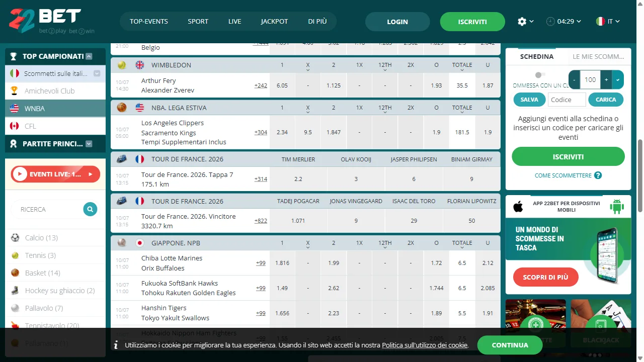Screen dimensions: 644x362
Task: Click the Apple icon for the iOS app
Action: tap(518, 206)
